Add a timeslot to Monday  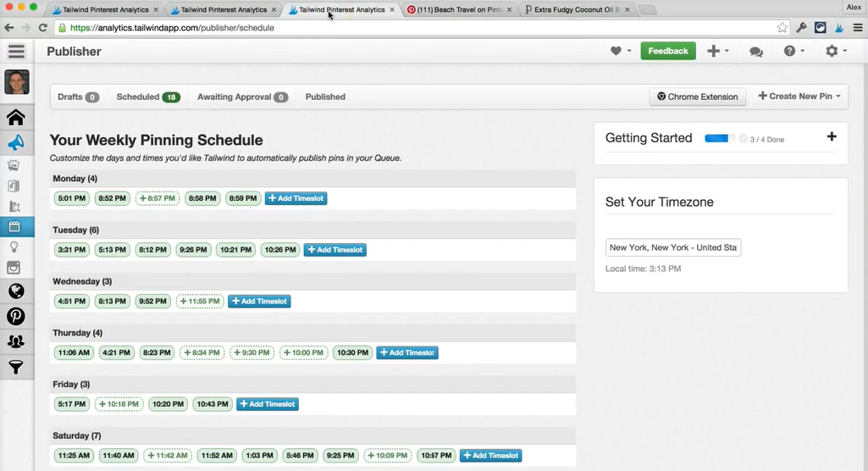coord(296,198)
